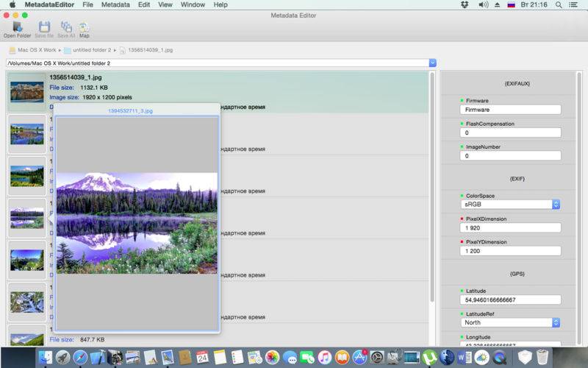Click the preview title 1394532711_3.jpg
588x368 pixels.
coord(130,111)
